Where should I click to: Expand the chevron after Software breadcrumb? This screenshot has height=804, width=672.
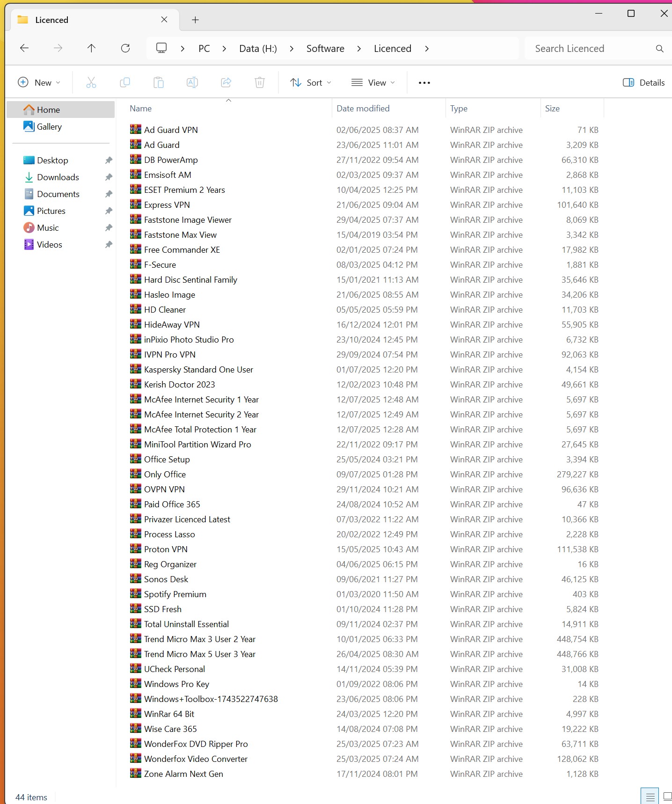point(359,49)
